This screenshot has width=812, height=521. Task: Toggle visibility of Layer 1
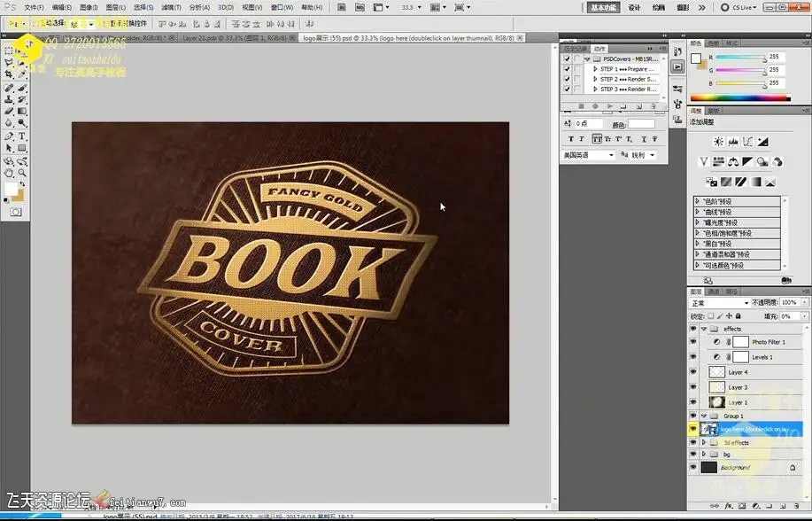692,402
